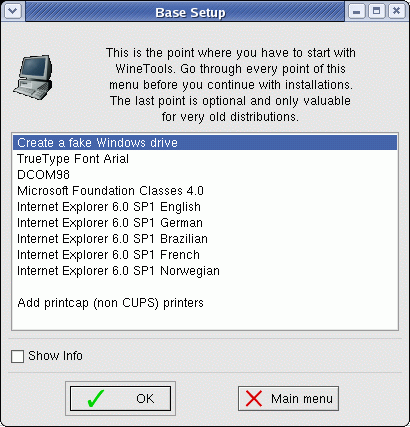Close the Base Setup window
The width and height of the screenshot is (410, 427).
[x=396, y=11]
